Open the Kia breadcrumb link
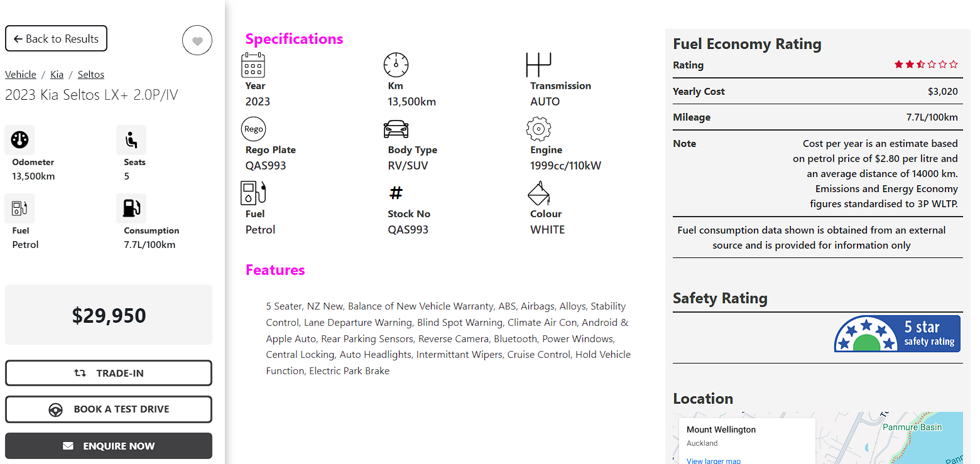Screen dimensions: 980x464 coord(57,74)
